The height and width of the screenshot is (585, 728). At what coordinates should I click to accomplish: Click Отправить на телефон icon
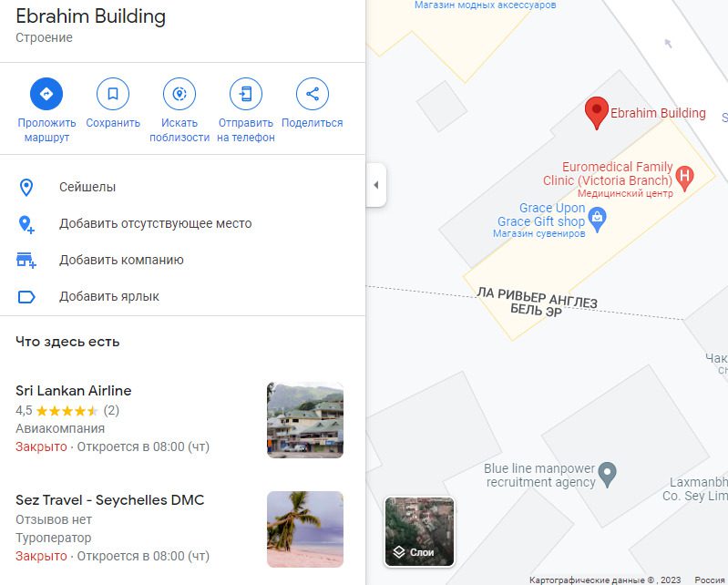pos(246,94)
